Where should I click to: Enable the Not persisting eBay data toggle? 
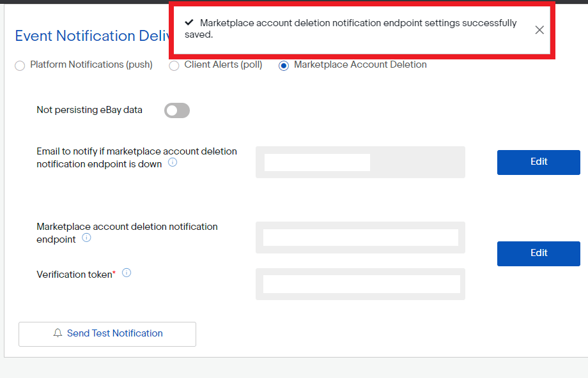click(176, 110)
